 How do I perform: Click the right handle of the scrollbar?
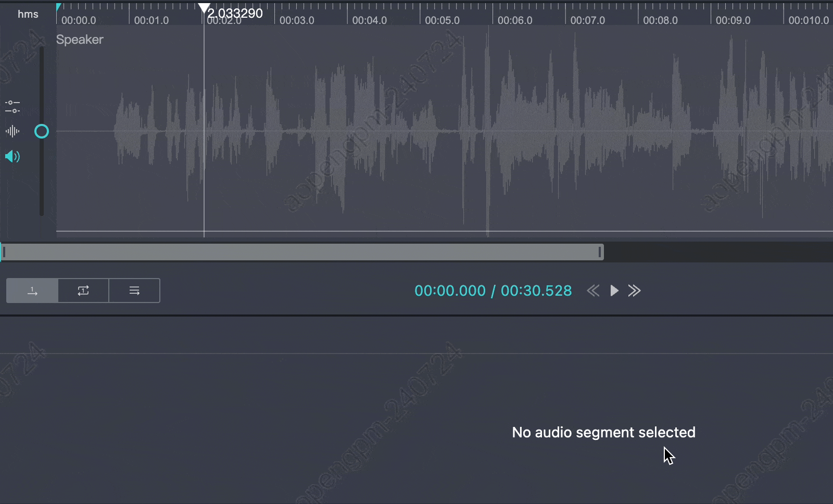600,253
